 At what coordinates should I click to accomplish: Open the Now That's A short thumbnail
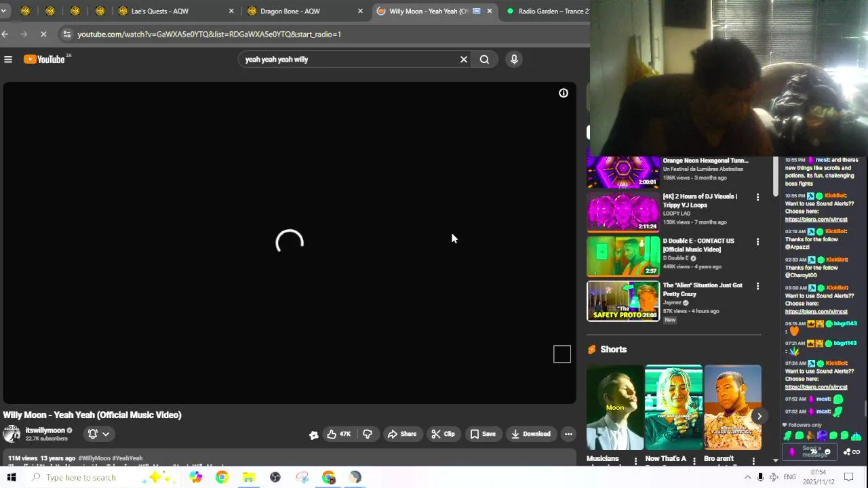[x=673, y=407]
